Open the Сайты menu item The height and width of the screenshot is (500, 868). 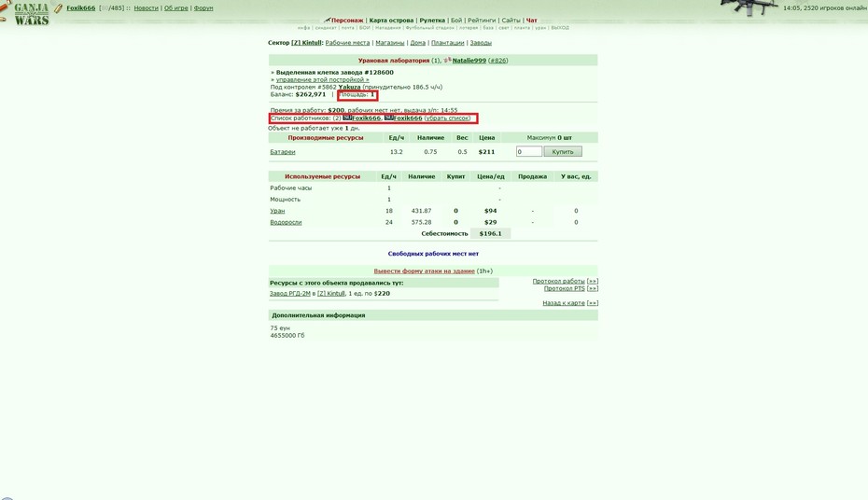point(511,21)
